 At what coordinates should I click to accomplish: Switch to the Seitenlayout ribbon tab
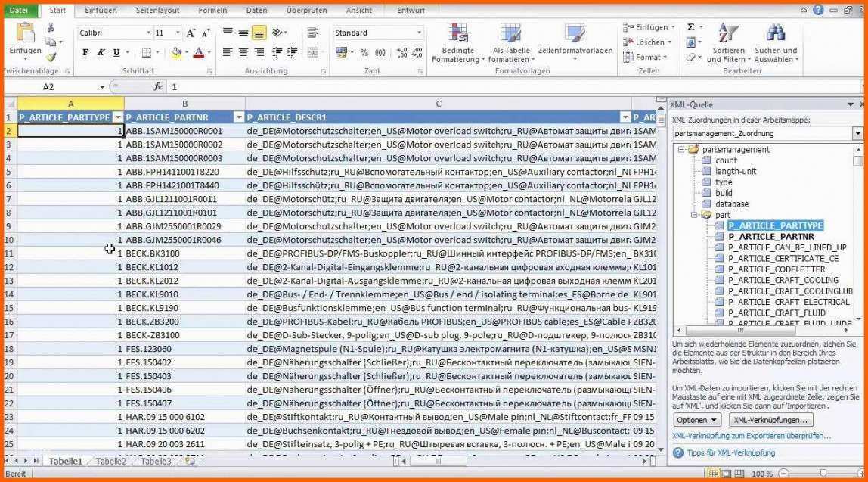[x=157, y=10]
